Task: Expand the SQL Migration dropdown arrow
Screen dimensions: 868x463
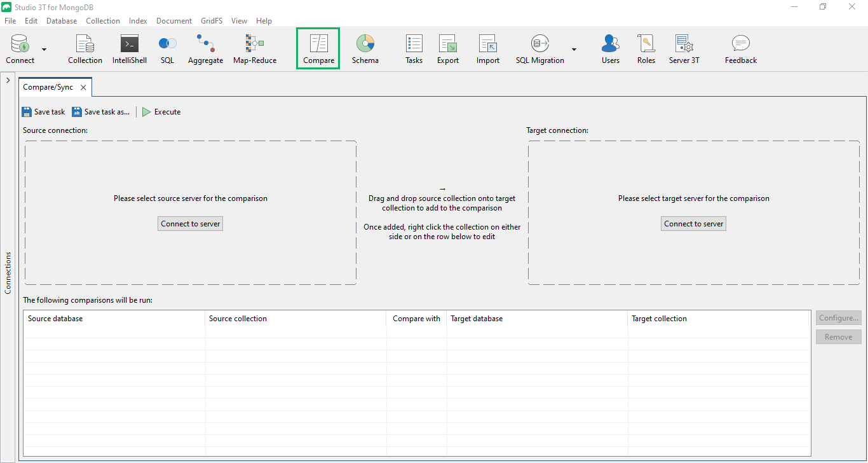Action: coord(574,49)
